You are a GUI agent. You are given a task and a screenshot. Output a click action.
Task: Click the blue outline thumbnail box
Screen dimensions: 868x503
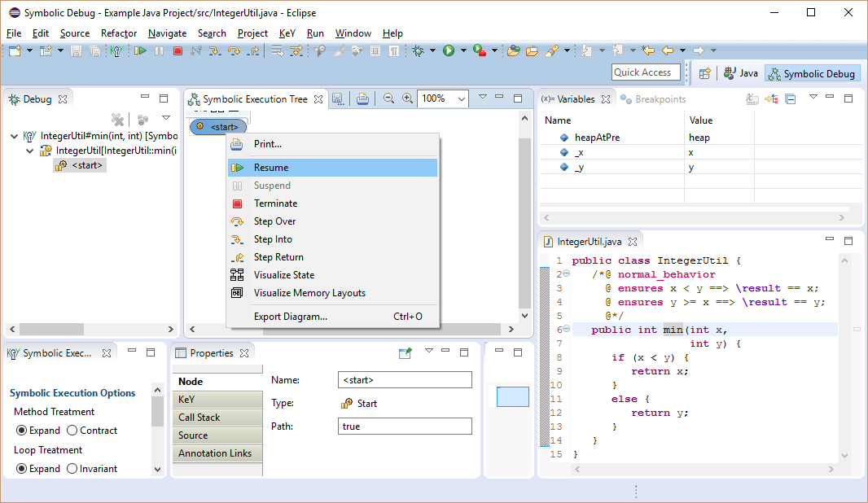coord(513,396)
